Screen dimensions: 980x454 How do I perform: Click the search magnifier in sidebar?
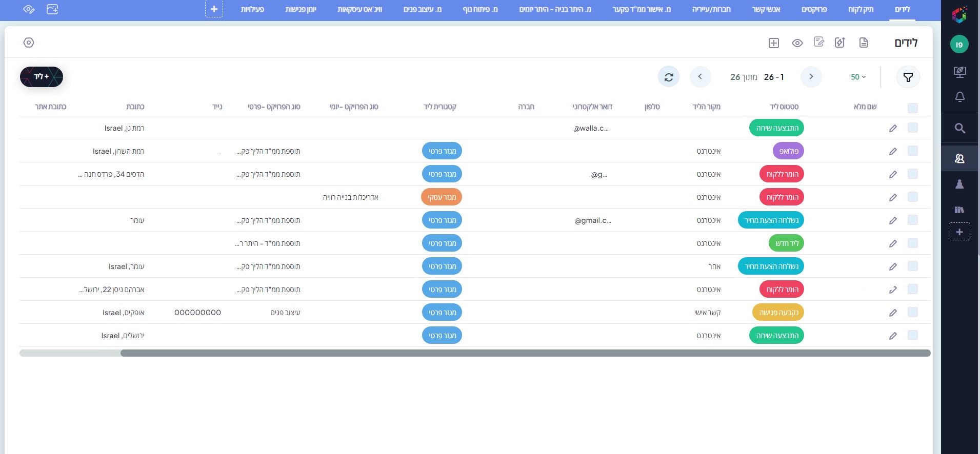click(959, 128)
